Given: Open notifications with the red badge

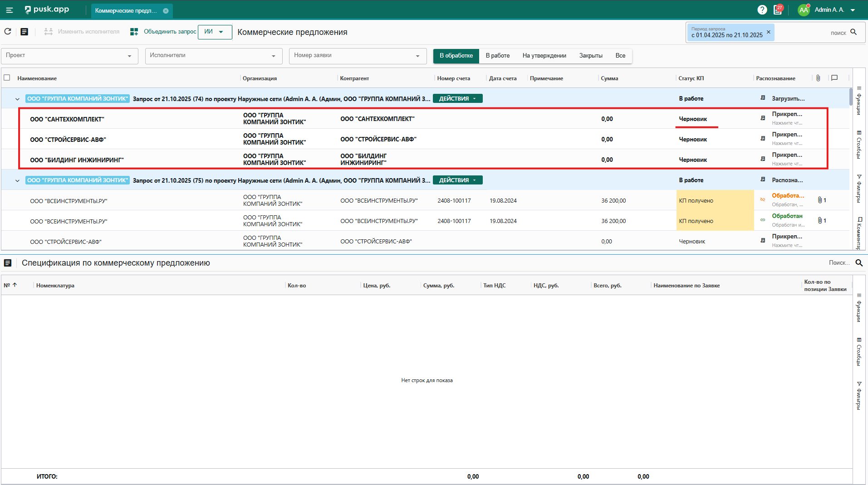Looking at the screenshot, I should pyautogui.click(x=778, y=10).
